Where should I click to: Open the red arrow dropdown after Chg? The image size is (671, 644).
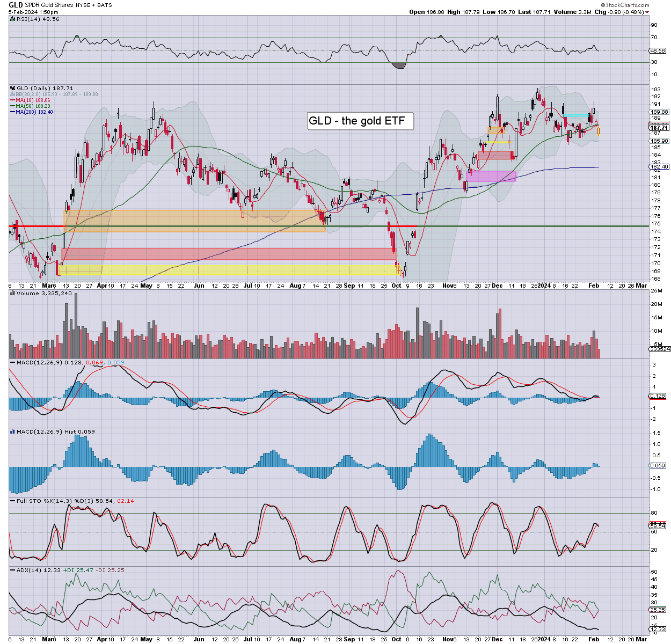(x=647, y=12)
